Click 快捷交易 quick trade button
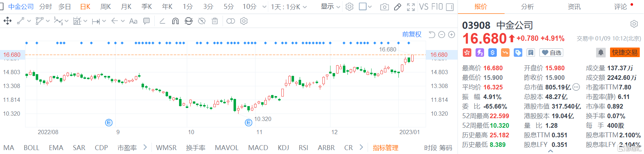Screen dimensions: 644x154 coord(625,53)
